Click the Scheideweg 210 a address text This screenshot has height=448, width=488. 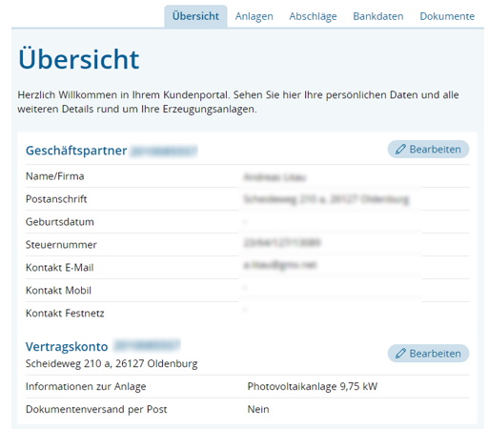112,363
